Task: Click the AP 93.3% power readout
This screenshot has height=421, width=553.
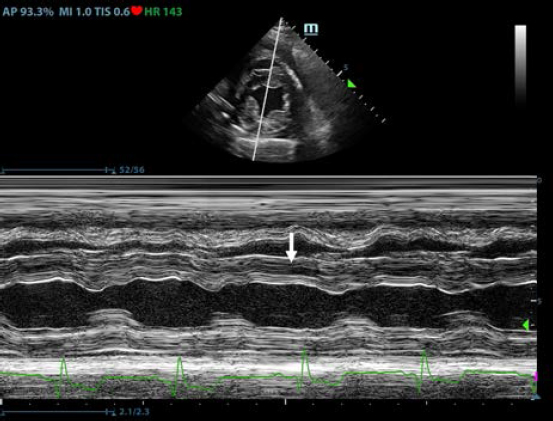Action: pyautogui.click(x=28, y=12)
